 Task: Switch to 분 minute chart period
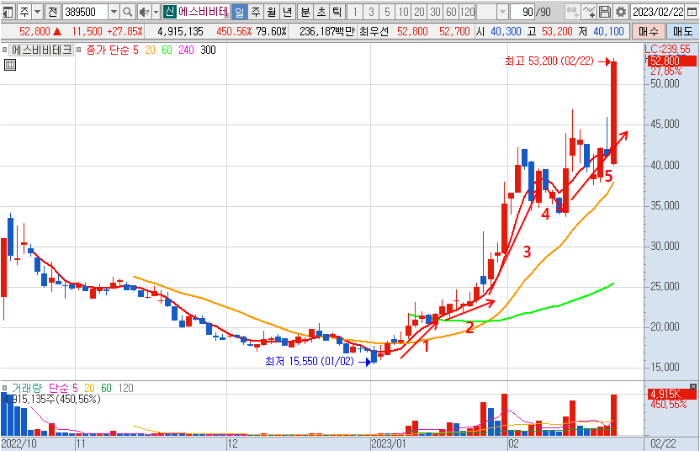click(305, 12)
